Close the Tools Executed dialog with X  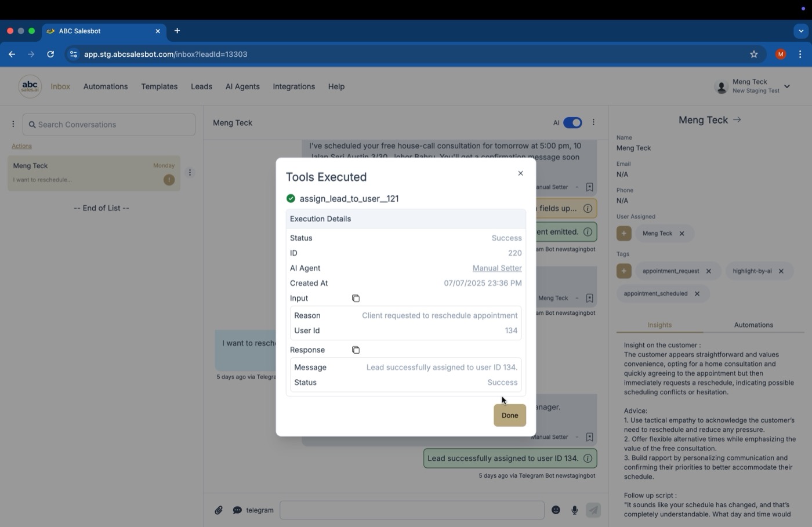click(x=520, y=173)
